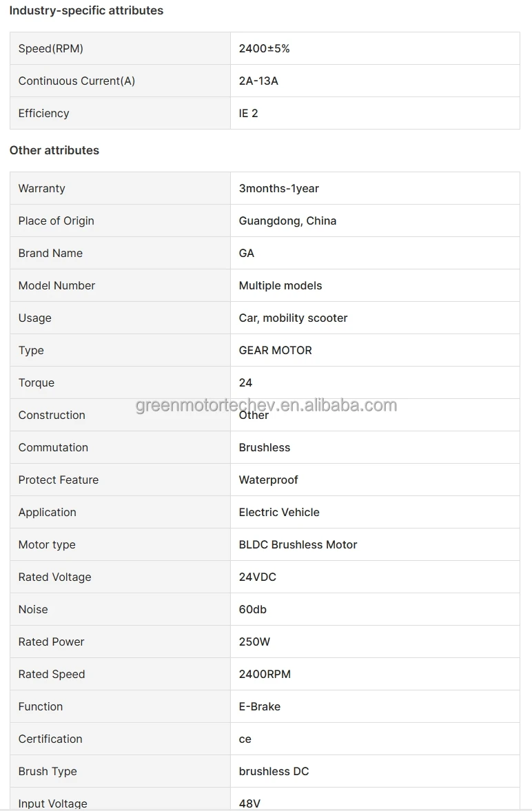Viewport: 532px width, 811px height.
Task: Click the Waterproof protect feature value
Action: [268, 480]
